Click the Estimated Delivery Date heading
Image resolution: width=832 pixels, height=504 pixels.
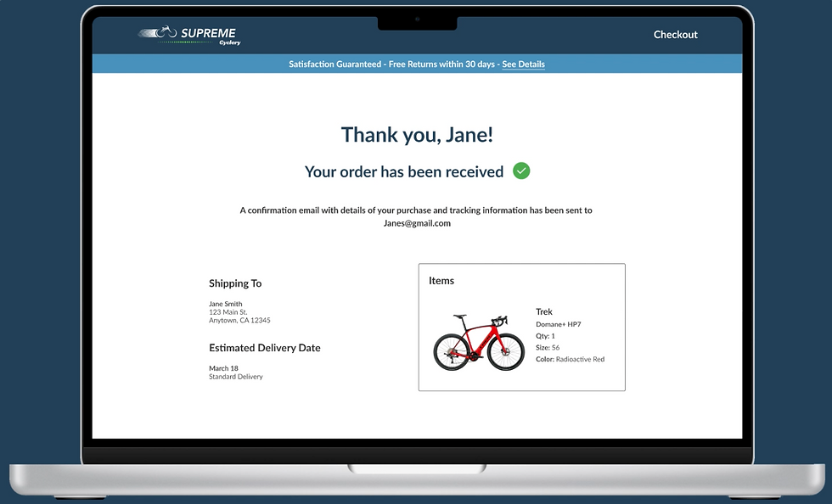[x=265, y=348]
